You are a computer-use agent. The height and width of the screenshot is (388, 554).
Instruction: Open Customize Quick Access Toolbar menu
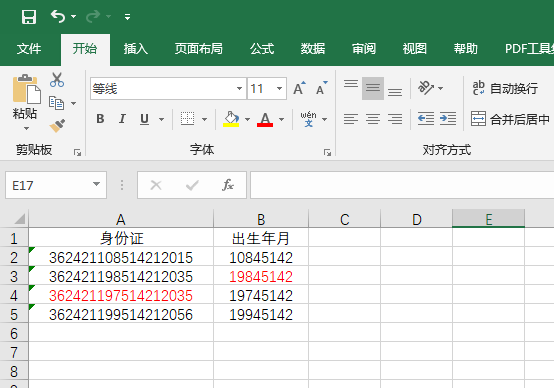point(128,17)
